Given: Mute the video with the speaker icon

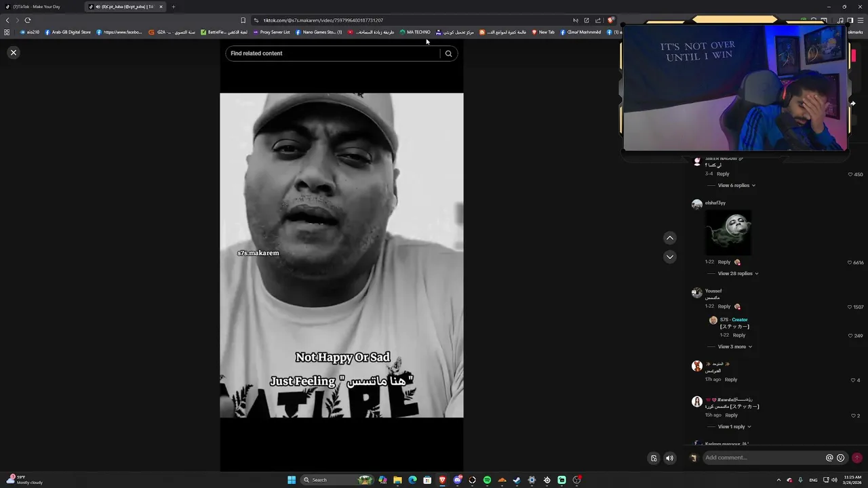Looking at the screenshot, I should point(670,458).
